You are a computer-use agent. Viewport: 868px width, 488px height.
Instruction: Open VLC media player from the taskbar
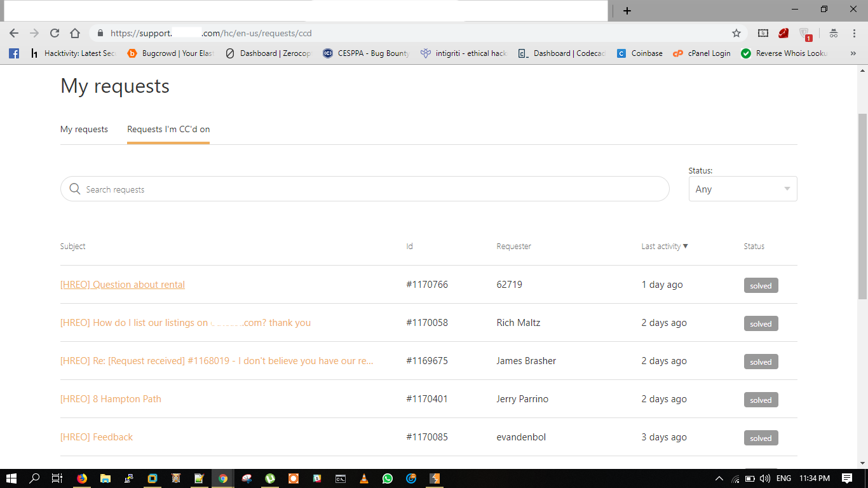[x=364, y=478]
